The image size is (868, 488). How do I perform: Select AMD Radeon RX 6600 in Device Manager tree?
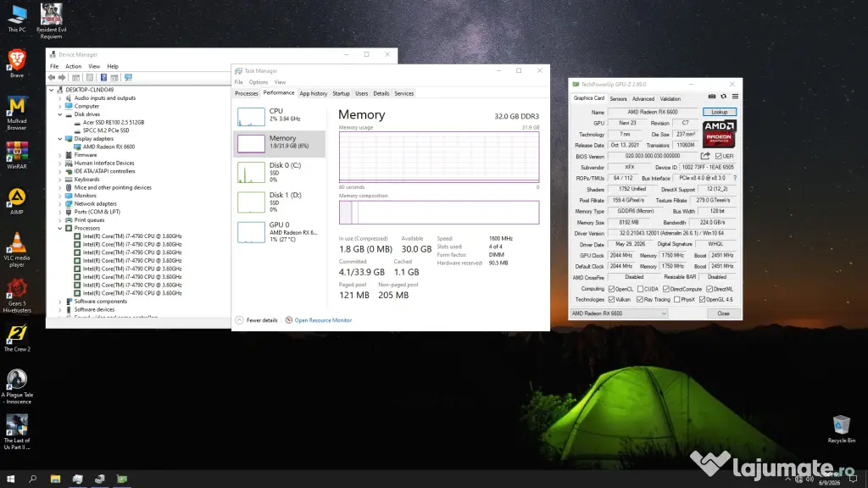coord(108,147)
